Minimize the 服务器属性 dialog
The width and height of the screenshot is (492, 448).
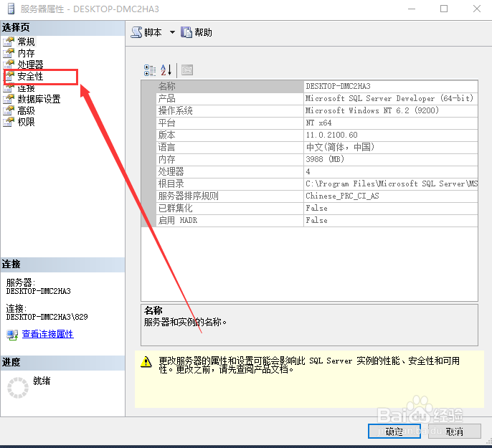click(x=412, y=9)
